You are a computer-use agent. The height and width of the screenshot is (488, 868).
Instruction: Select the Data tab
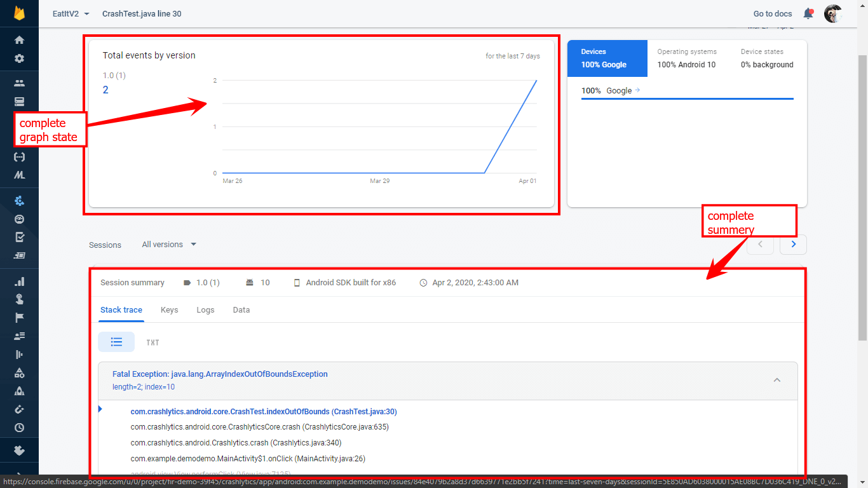241,310
